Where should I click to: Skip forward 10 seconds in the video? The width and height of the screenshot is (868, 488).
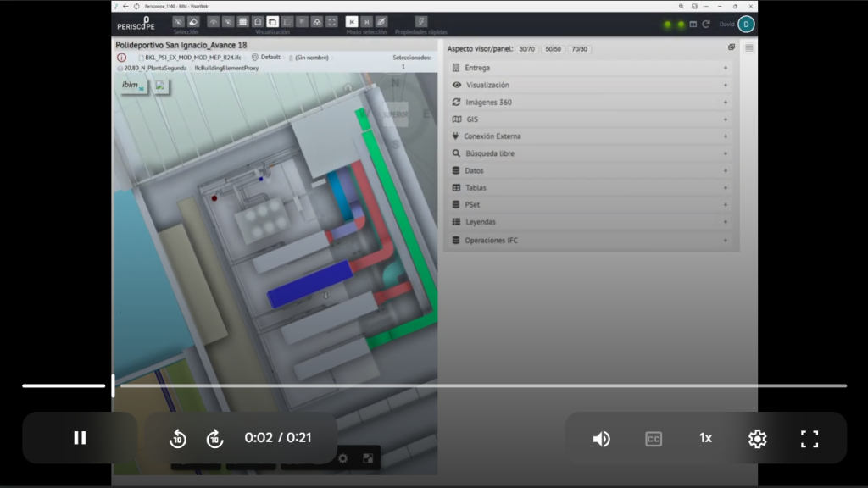[214, 439]
